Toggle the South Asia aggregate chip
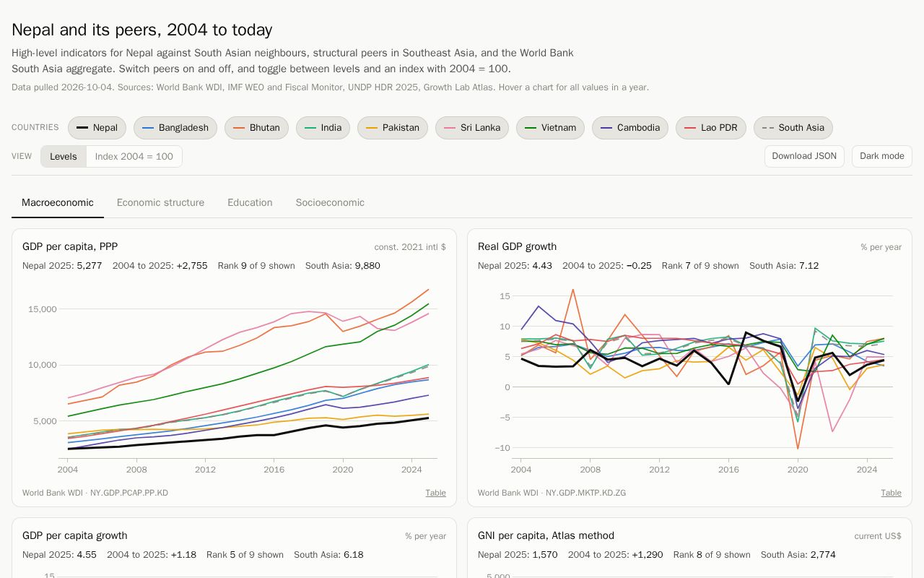The height and width of the screenshot is (578, 924). 793,128
